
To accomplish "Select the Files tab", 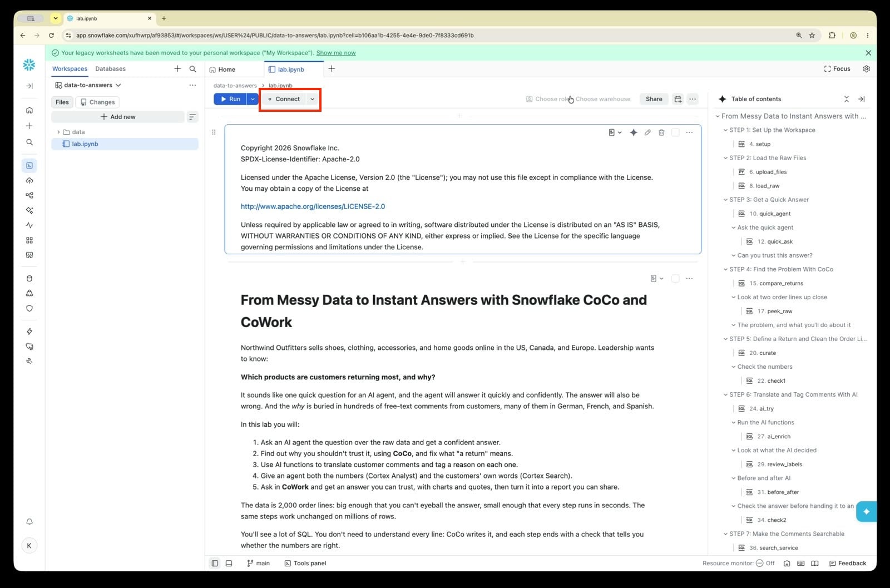I will [62, 102].
